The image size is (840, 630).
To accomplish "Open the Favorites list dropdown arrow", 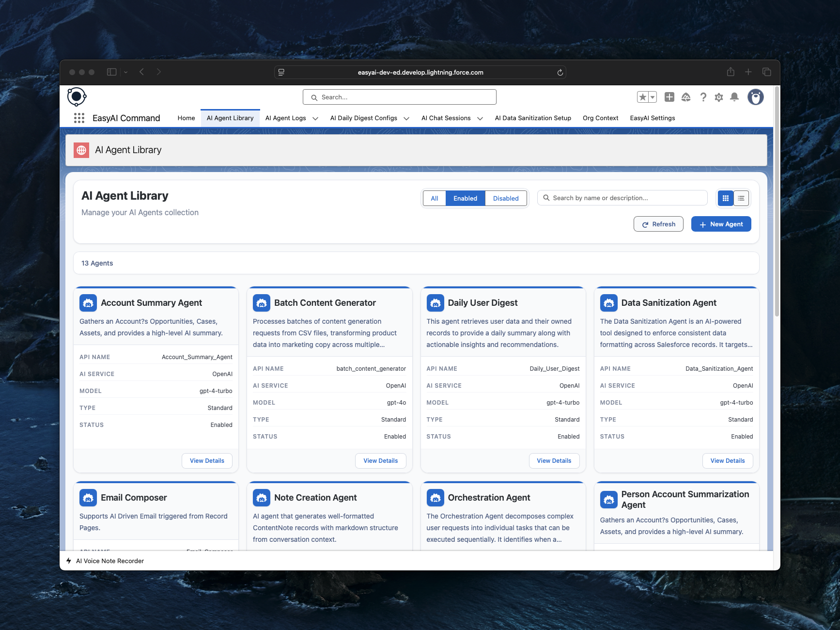I will click(653, 97).
